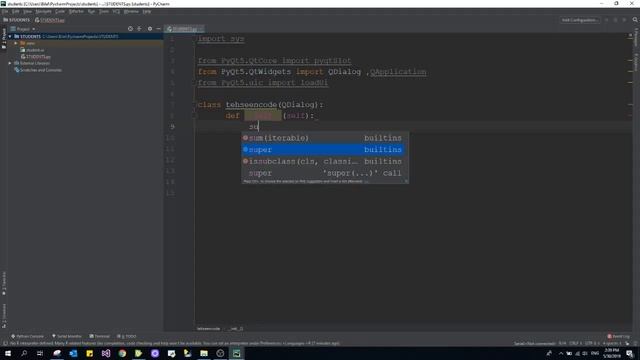Image resolution: width=640 pixels, height=360 pixels.
Task: Open Visual Studio from taskbar
Action: pos(106,353)
